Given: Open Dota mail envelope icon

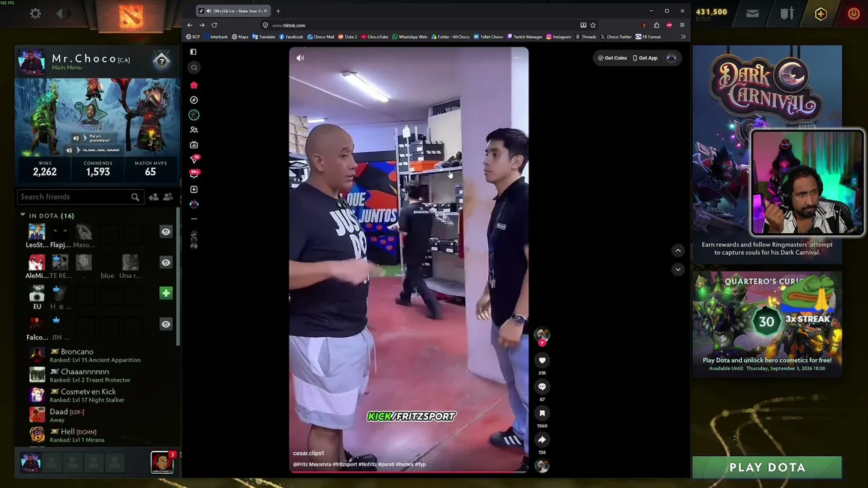Looking at the screenshot, I should [753, 13].
